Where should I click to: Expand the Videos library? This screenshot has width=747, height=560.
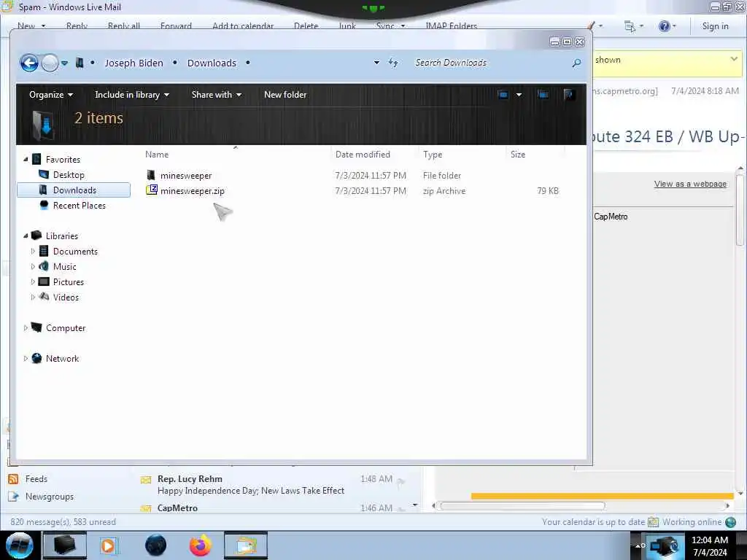[33, 297]
